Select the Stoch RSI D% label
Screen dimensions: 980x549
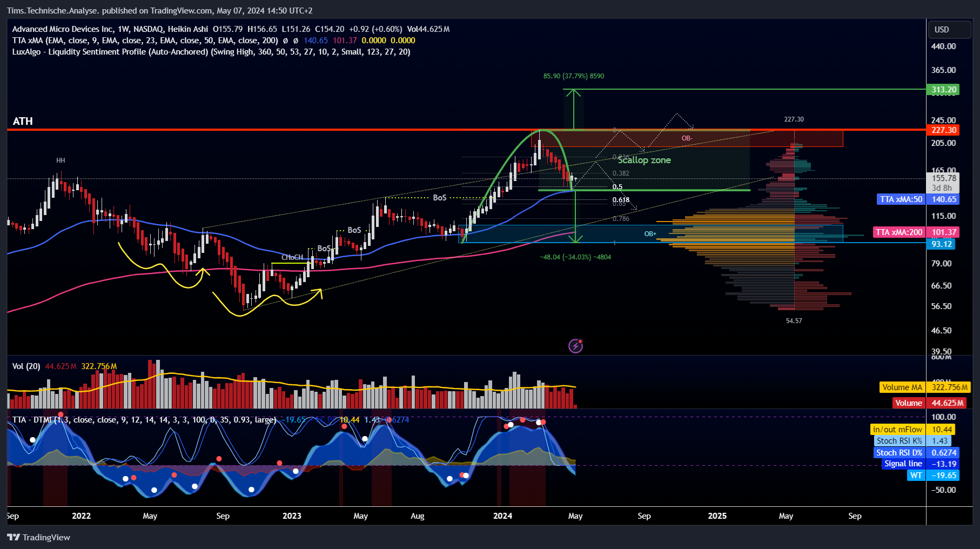click(x=899, y=453)
